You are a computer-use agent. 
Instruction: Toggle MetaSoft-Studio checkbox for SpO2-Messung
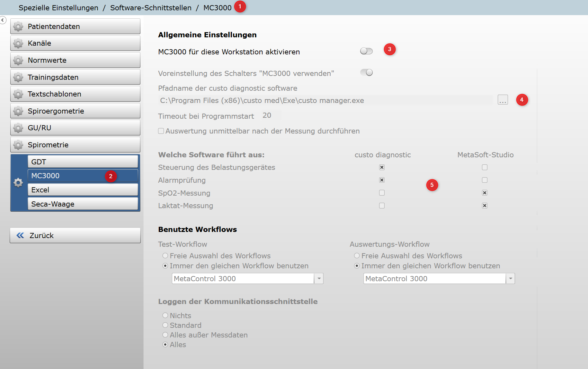click(x=485, y=193)
